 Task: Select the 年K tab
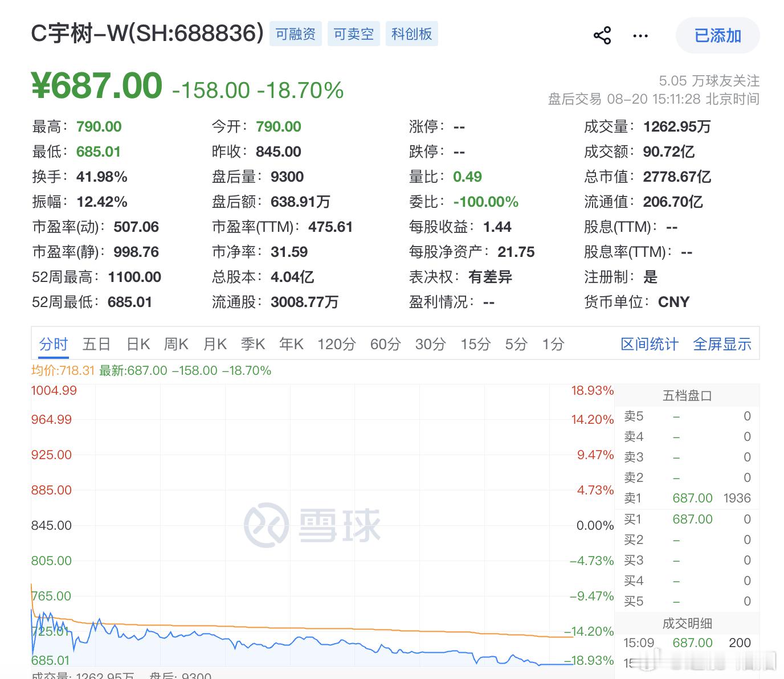tap(291, 344)
